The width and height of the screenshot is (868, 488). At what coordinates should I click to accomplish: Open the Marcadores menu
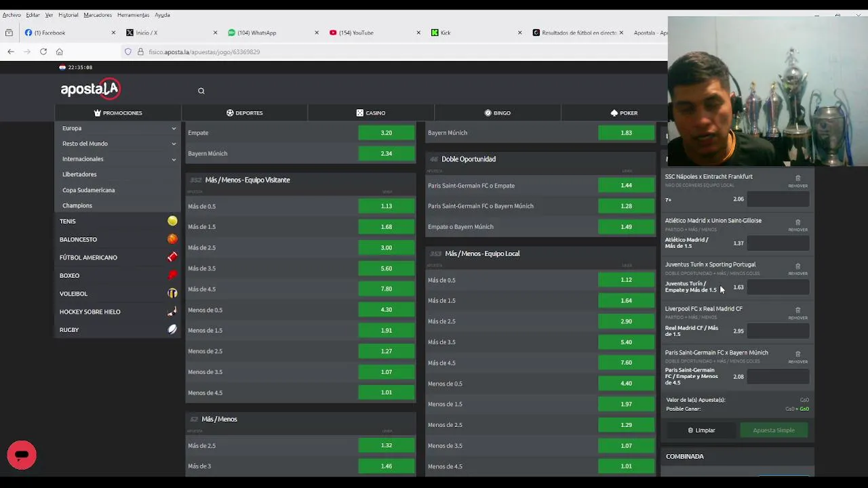click(x=98, y=15)
